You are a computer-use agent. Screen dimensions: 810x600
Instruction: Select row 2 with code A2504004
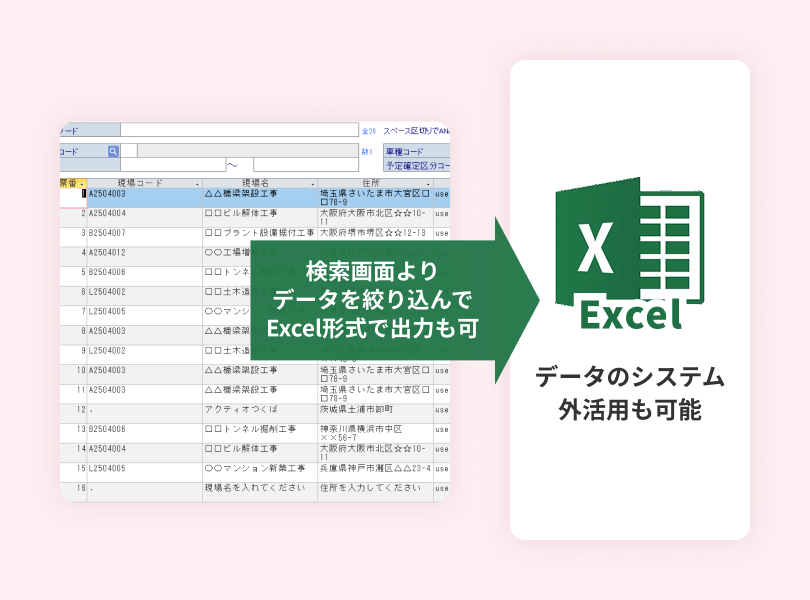tap(143, 213)
